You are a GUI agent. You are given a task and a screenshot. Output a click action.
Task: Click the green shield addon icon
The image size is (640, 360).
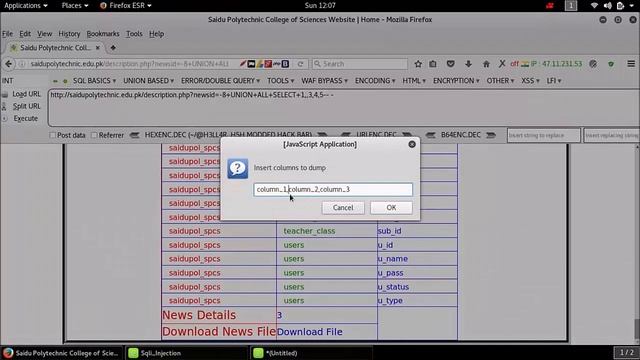tap(611, 64)
